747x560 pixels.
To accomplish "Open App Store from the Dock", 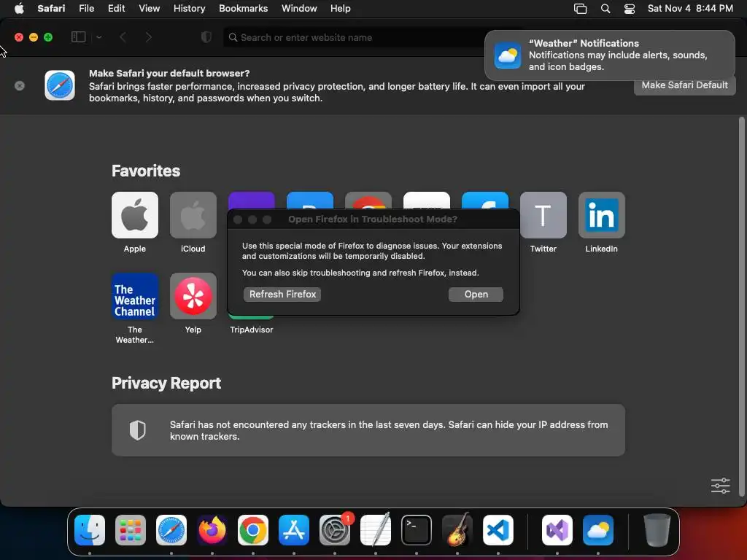I will (x=293, y=530).
